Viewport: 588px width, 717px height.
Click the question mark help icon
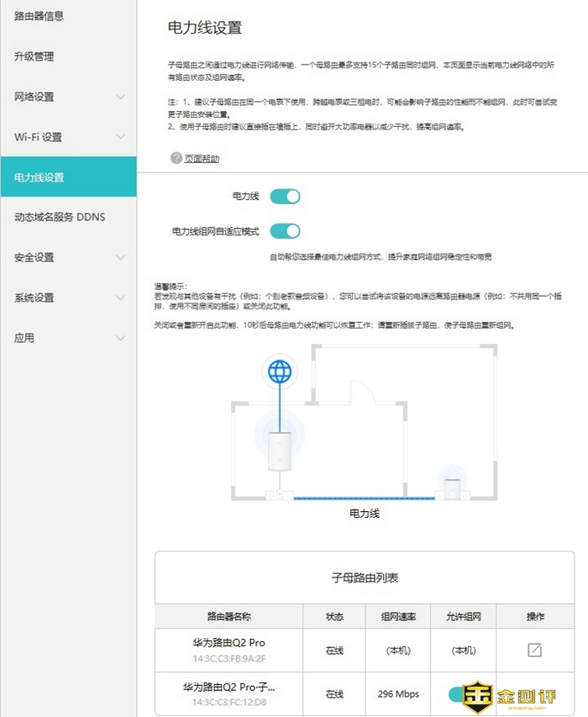176,158
